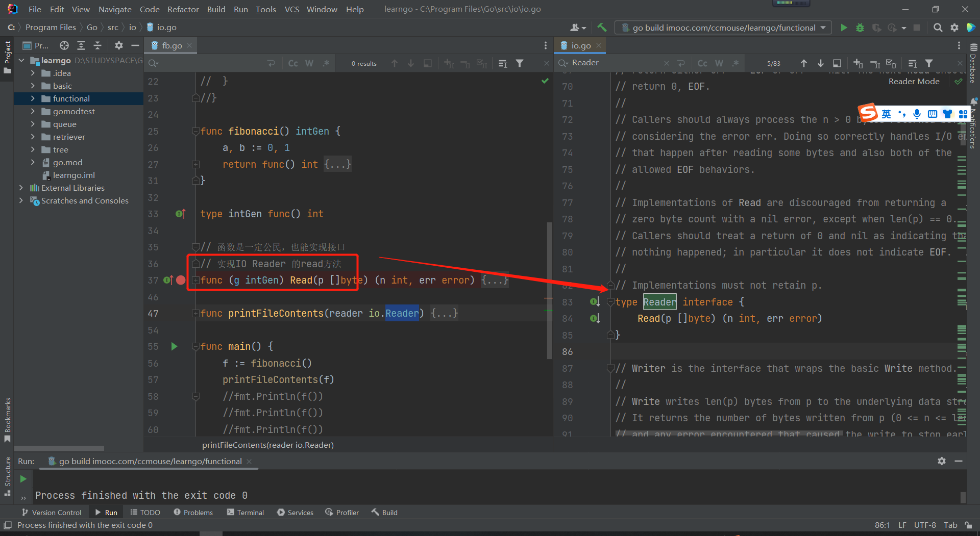
Task: Toggle Words option in fb.go search bar
Action: click(309, 63)
